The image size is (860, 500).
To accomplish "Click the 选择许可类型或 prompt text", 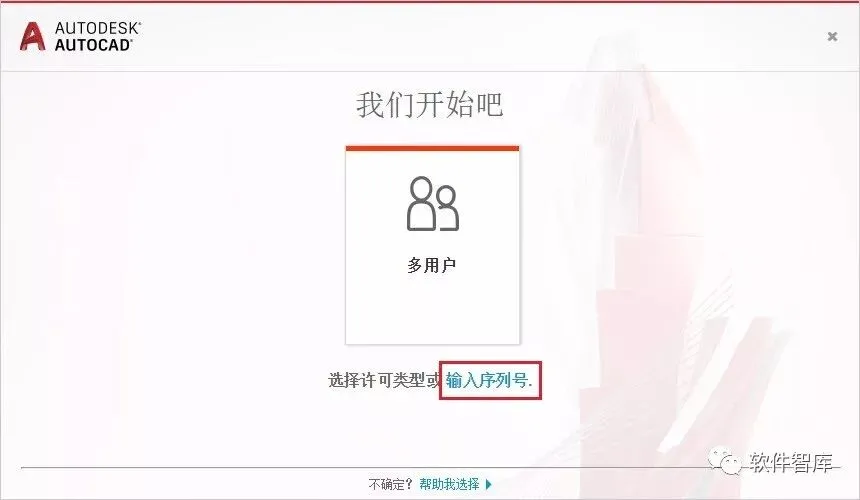I will pos(384,380).
